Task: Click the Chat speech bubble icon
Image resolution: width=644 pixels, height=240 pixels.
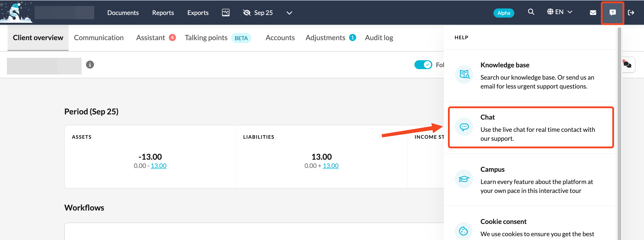Action: (x=464, y=127)
